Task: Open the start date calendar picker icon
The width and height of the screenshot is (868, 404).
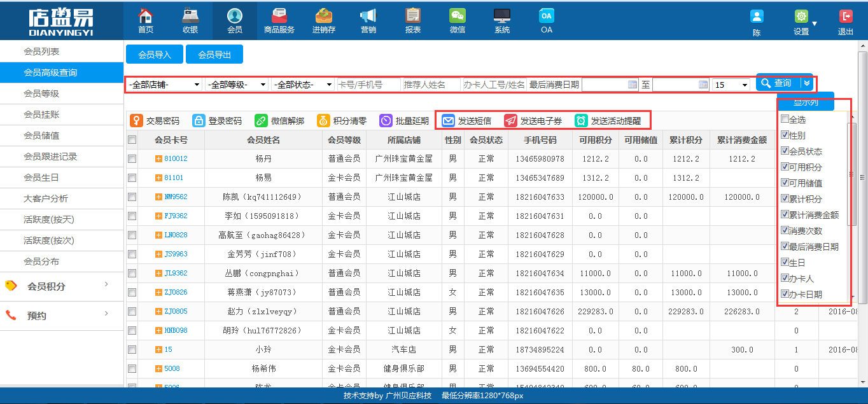Action: 633,84
